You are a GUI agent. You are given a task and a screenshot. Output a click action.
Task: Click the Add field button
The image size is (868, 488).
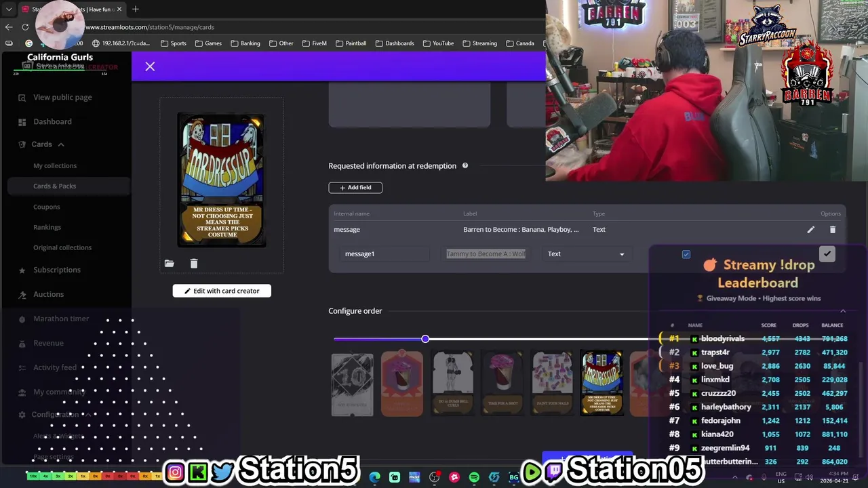point(355,188)
